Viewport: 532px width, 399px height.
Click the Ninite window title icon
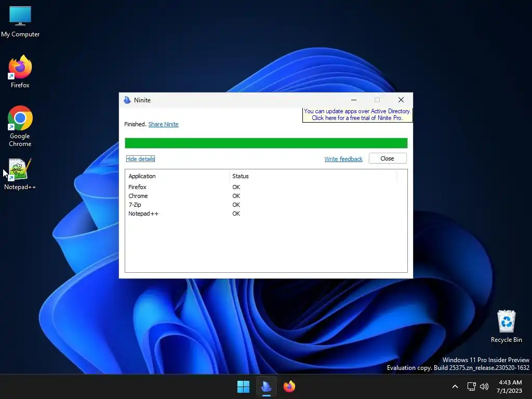[x=127, y=100]
